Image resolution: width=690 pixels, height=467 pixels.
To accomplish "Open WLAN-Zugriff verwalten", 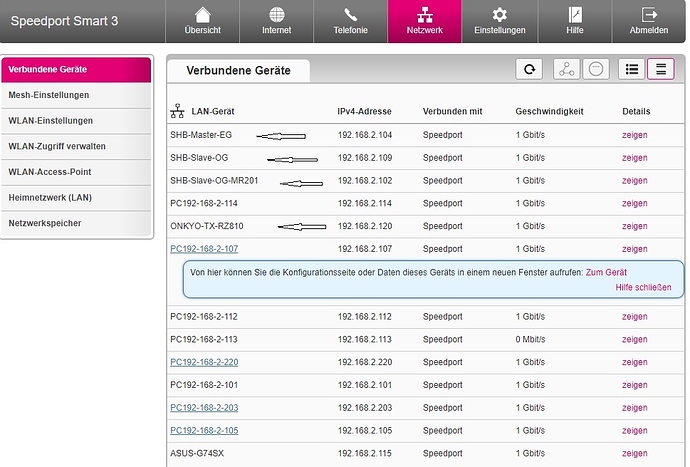I will 76,146.
